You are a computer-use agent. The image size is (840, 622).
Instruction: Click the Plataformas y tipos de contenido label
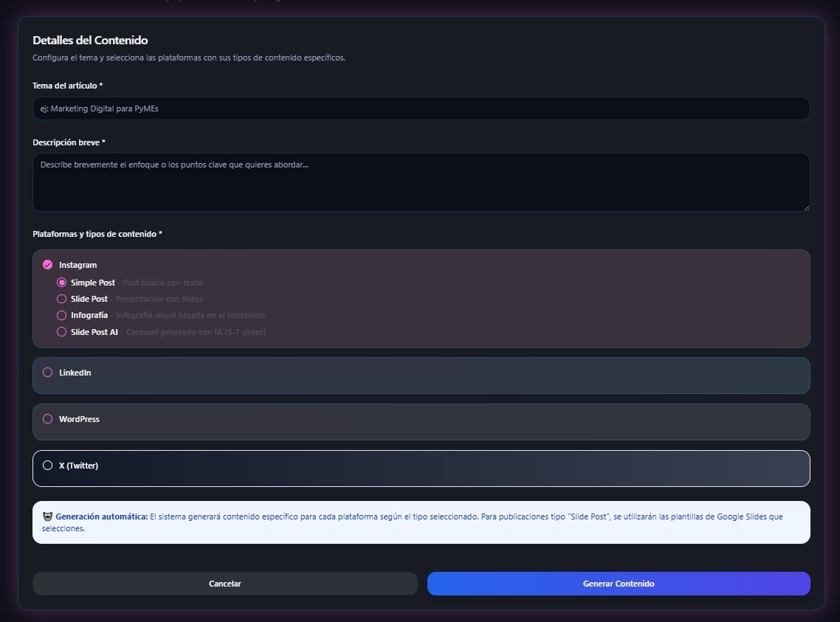click(97, 234)
